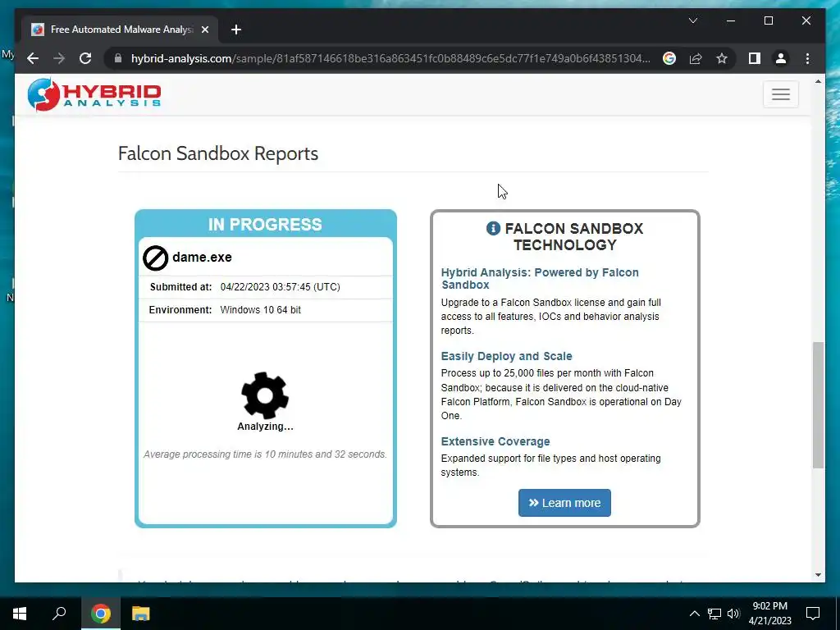Close the Free Automated Malware Analysis tab
840x630 pixels.
click(x=204, y=30)
